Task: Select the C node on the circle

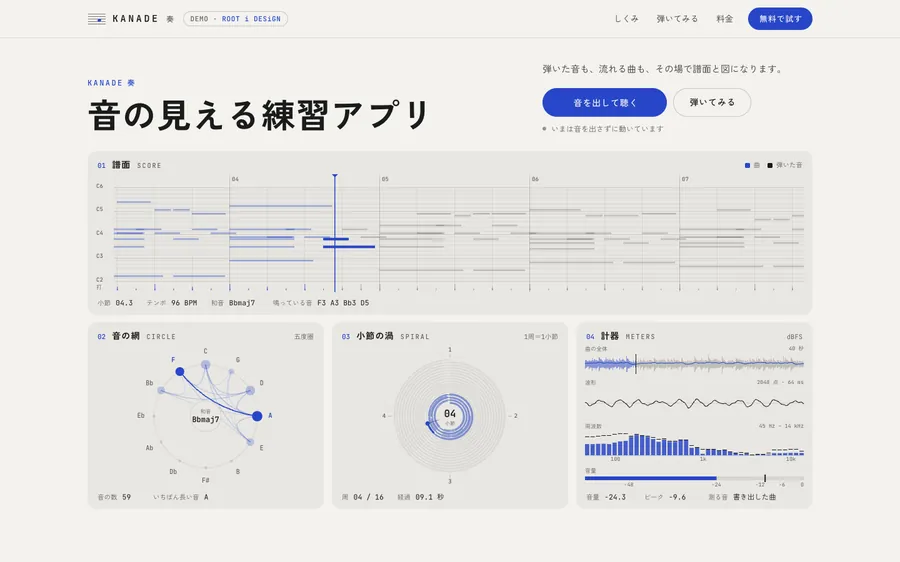Action: click(x=205, y=365)
